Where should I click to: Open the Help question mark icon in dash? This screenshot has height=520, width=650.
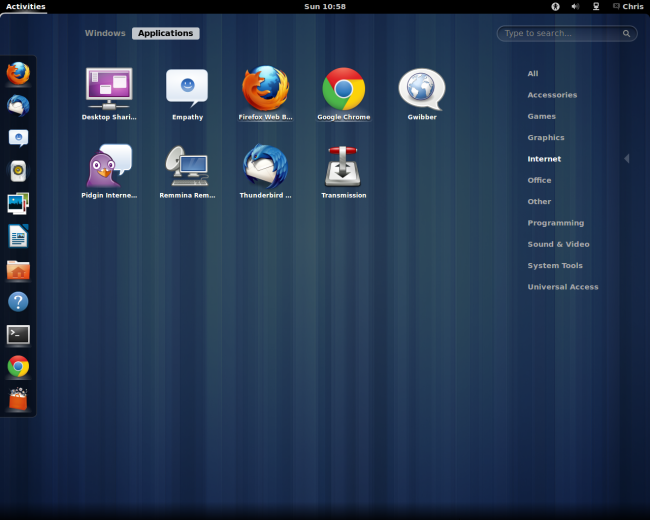18,301
